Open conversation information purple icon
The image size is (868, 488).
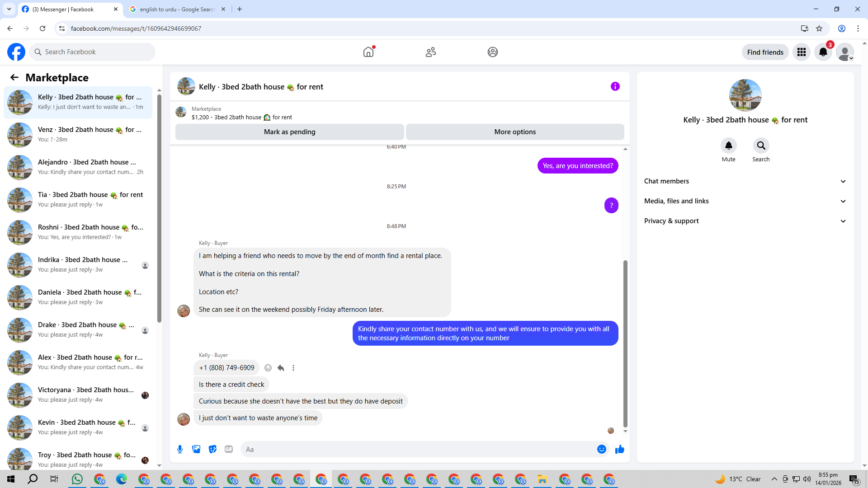point(615,86)
